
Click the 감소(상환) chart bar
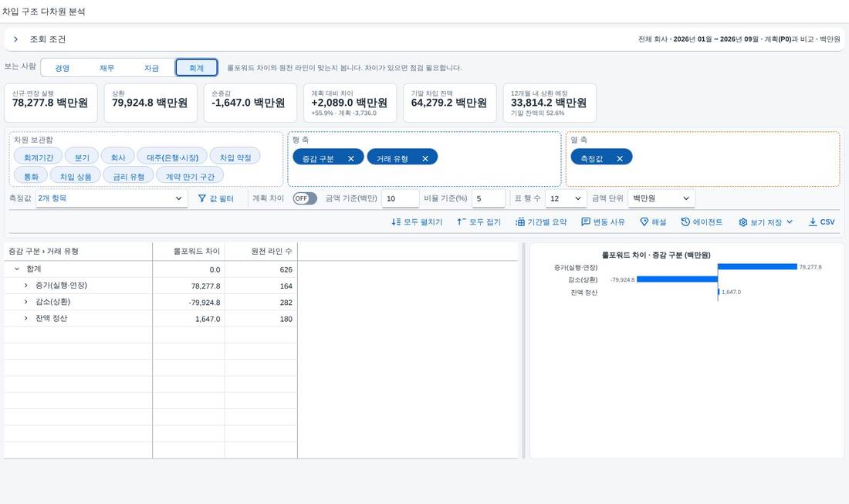tap(678, 279)
